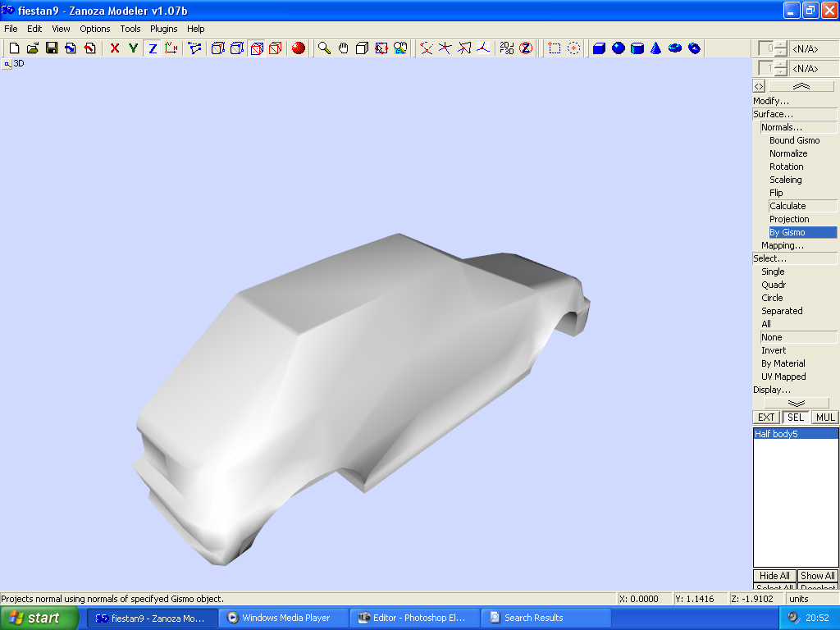Click the 2D/3D view switch icon
Image resolution: width=840 pixels, height=630 pixels.
(507, 48)
